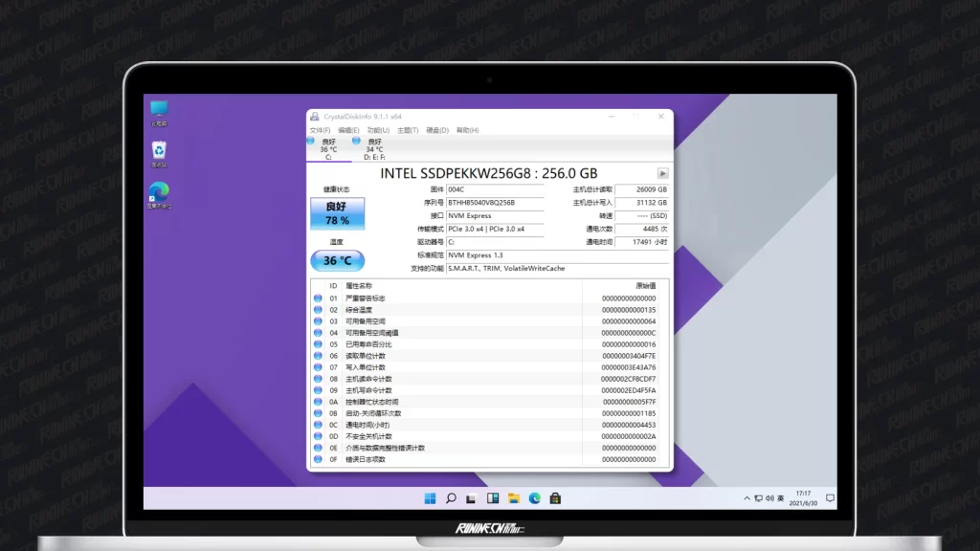
Task: Launch Microsoft Edge from the taskbar
Action: [x=535, y=498]
